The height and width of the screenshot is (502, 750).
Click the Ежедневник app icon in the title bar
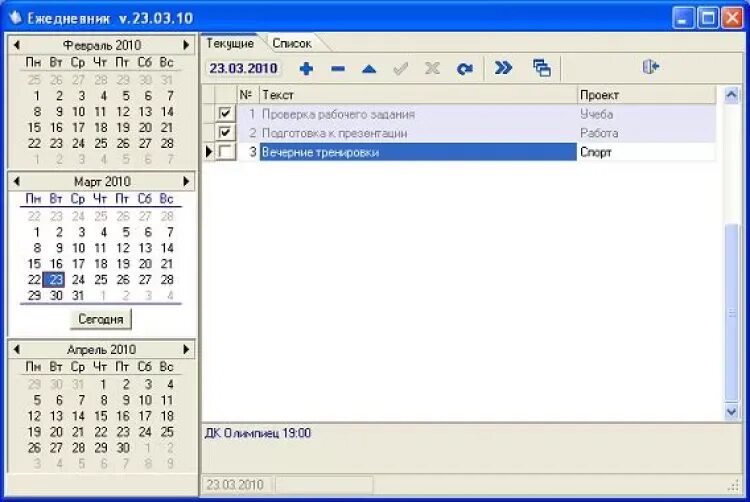(15, 18)
